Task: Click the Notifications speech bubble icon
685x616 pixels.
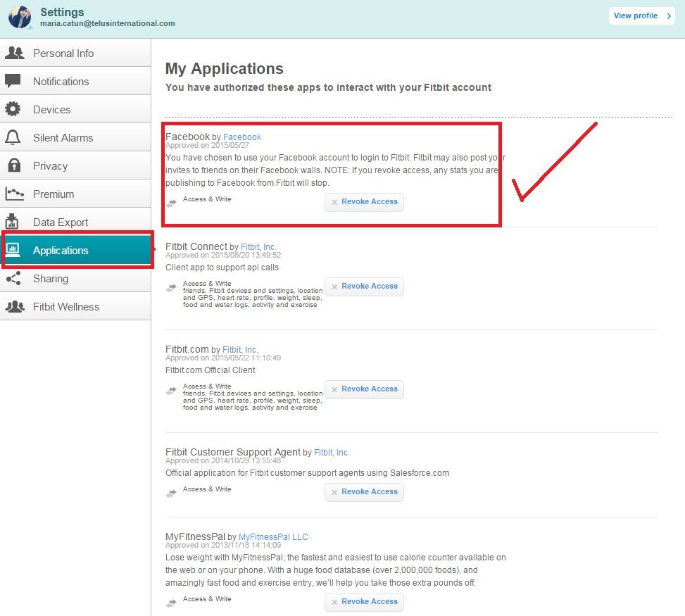Action: coord(13,81)
